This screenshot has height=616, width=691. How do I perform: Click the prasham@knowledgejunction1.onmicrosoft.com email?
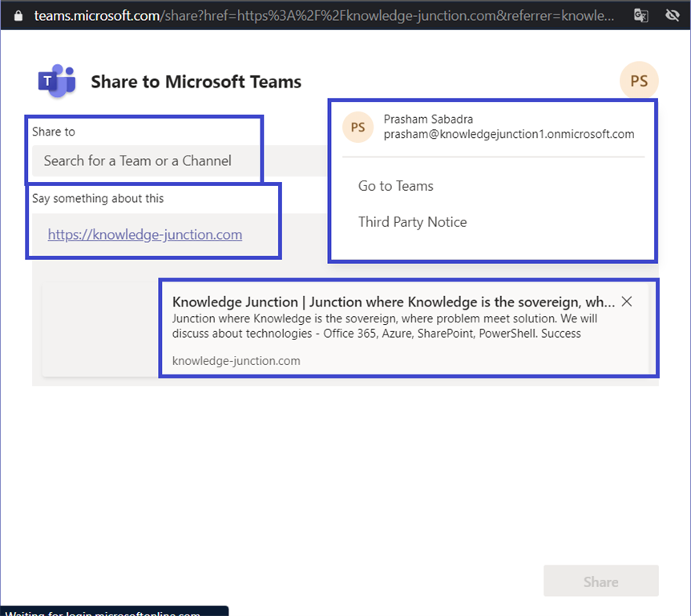tap(508, 134)
